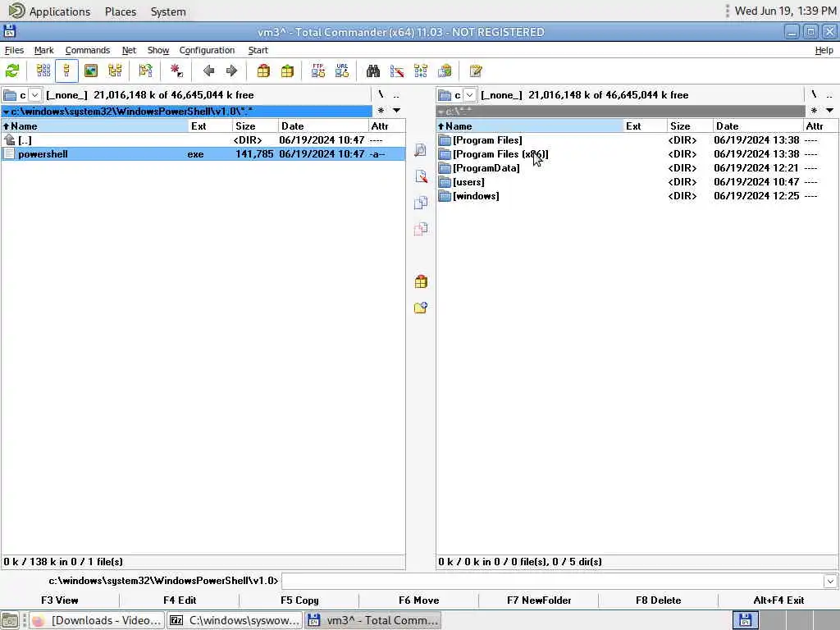Click the Reread source (refresh) toolbar icon
The image size is (840, 630).
[x=12, y=71]
